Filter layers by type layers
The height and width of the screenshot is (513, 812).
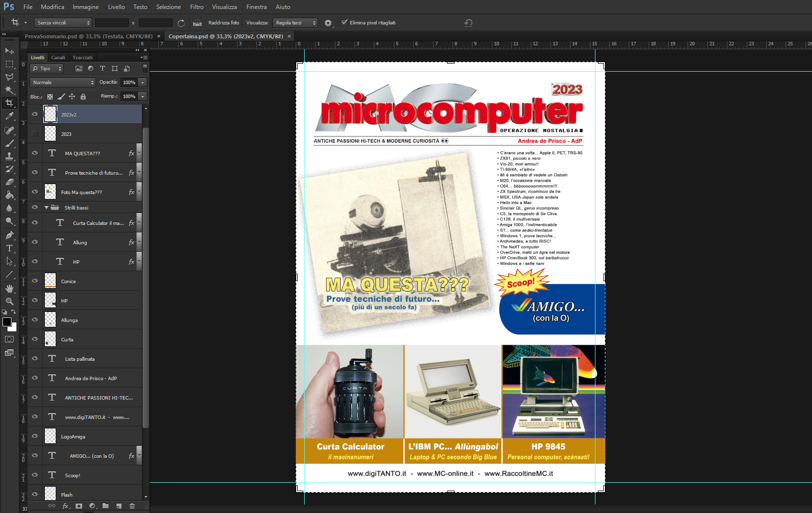click(103, 69)
